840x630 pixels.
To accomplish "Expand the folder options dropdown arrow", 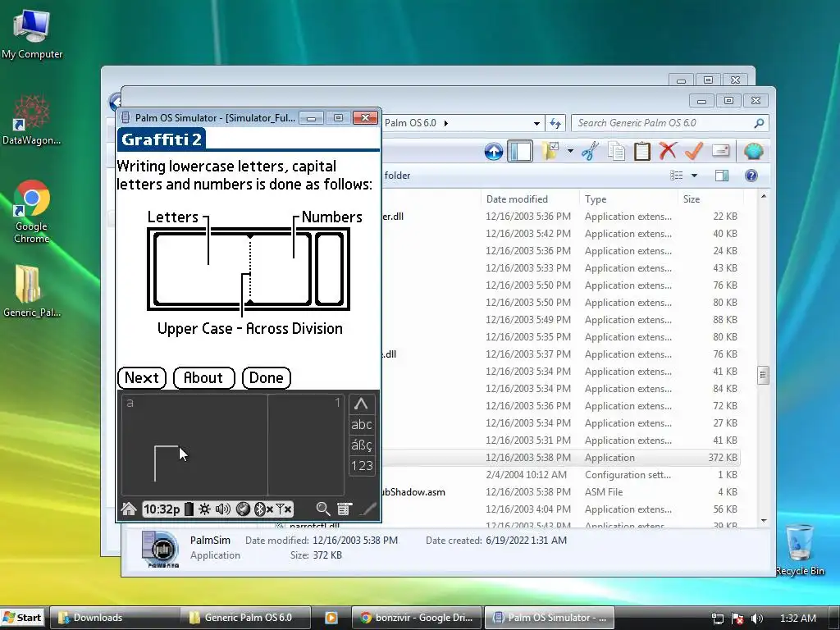I will click(570, 151).
